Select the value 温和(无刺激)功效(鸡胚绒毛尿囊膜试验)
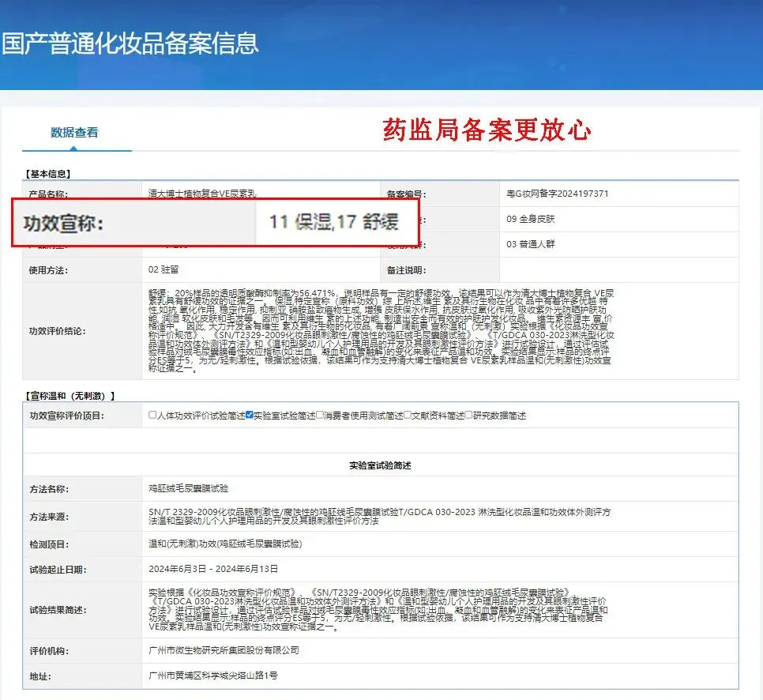Viewport: 763px width, 700px height. (225, 544)
